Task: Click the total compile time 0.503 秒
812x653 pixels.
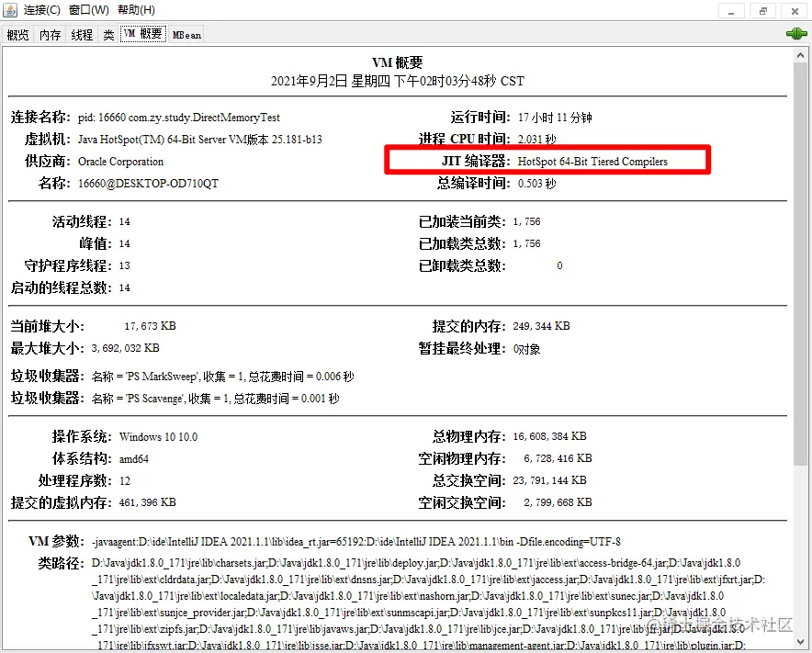Action: [x=537, y=184]
